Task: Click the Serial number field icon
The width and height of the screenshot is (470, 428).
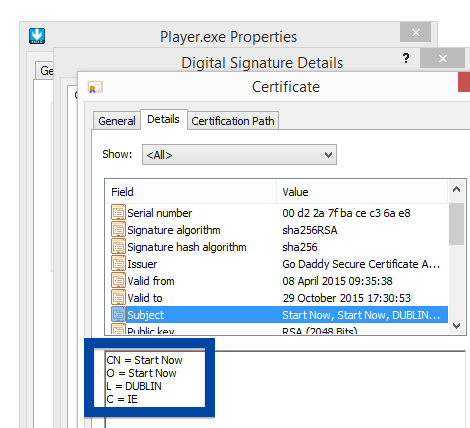Action: pyautogui.click(x=118, y=213)
